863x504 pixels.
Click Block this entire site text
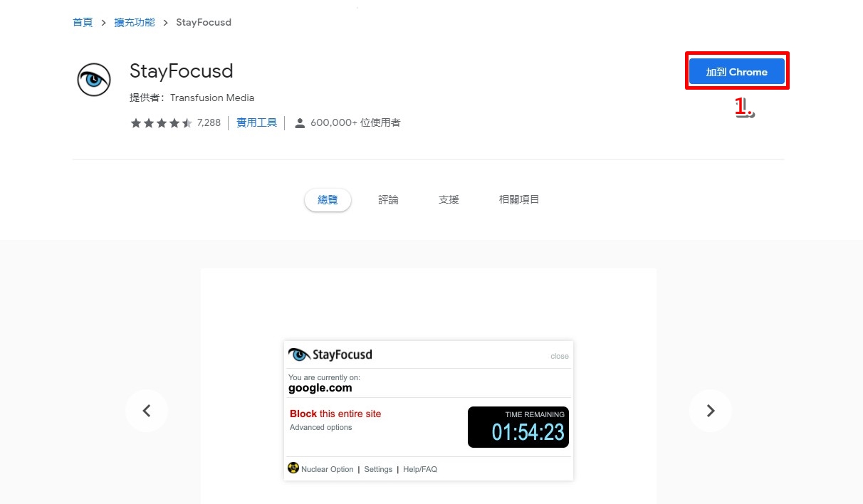335,414
